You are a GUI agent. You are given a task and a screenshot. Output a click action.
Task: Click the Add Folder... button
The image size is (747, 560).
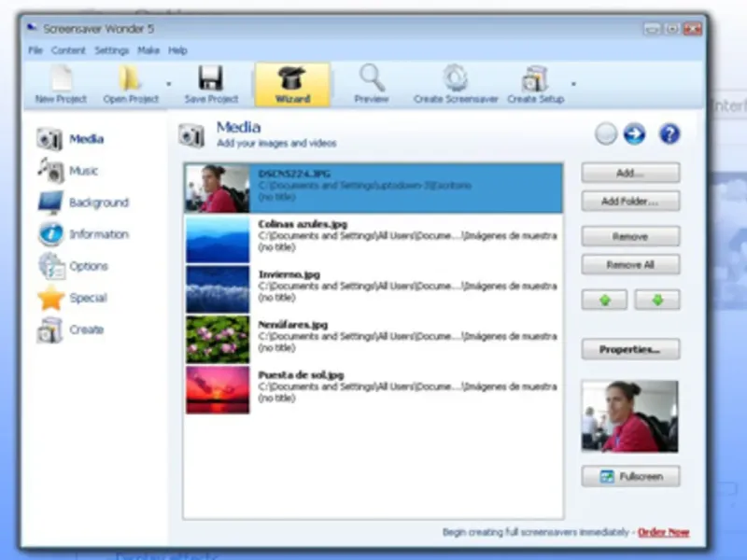click(x=630, y=202)
